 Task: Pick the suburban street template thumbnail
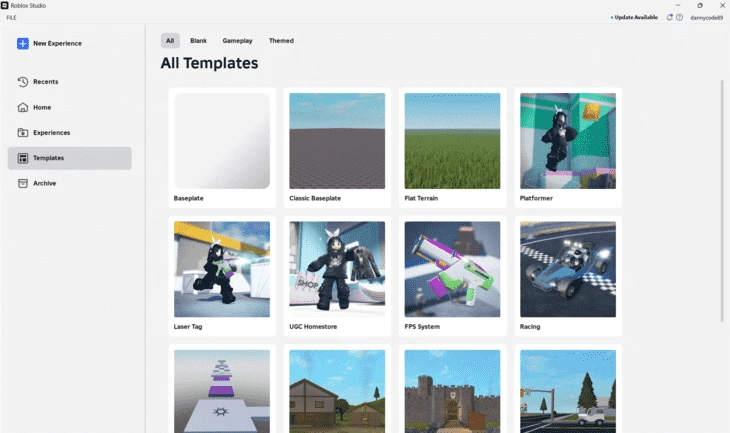(x=568, y=392)
